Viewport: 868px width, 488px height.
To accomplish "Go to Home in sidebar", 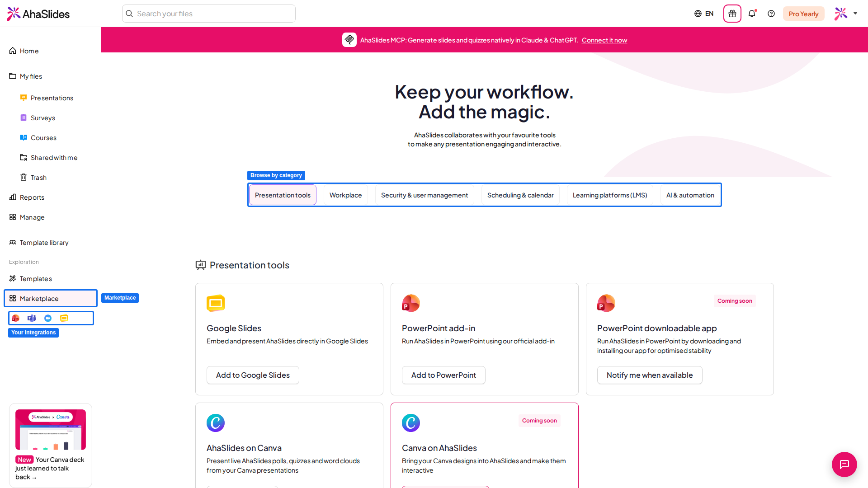I will (x=51, y=51).
